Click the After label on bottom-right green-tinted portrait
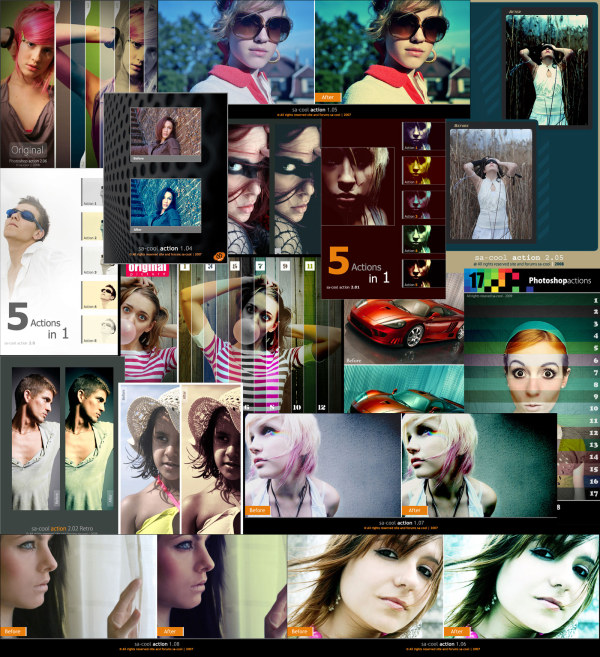The image size is (600, 657). click(x=458, y=631)
